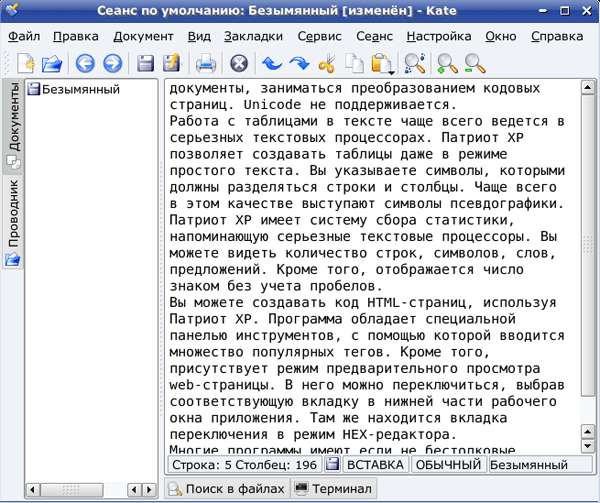600x503 pixels.
Task: Save the document using the floppy icon
Action: point(145,64)
